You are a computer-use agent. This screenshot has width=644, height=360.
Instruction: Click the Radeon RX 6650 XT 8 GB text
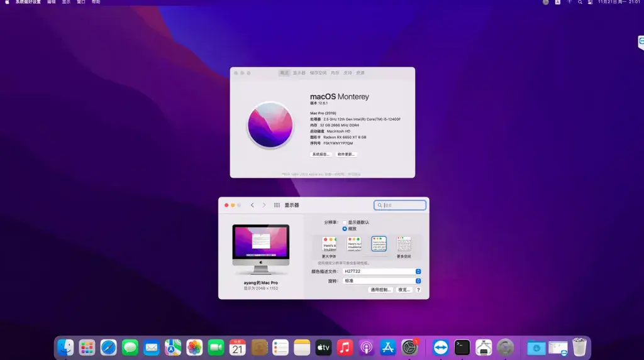coord(345,137)
